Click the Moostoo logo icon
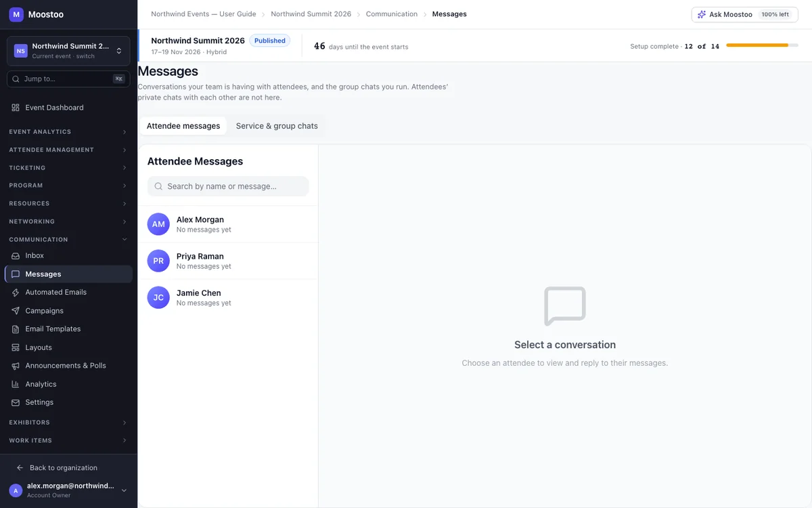The height and width of the screenshot is (508, 812). pos(16,14)
